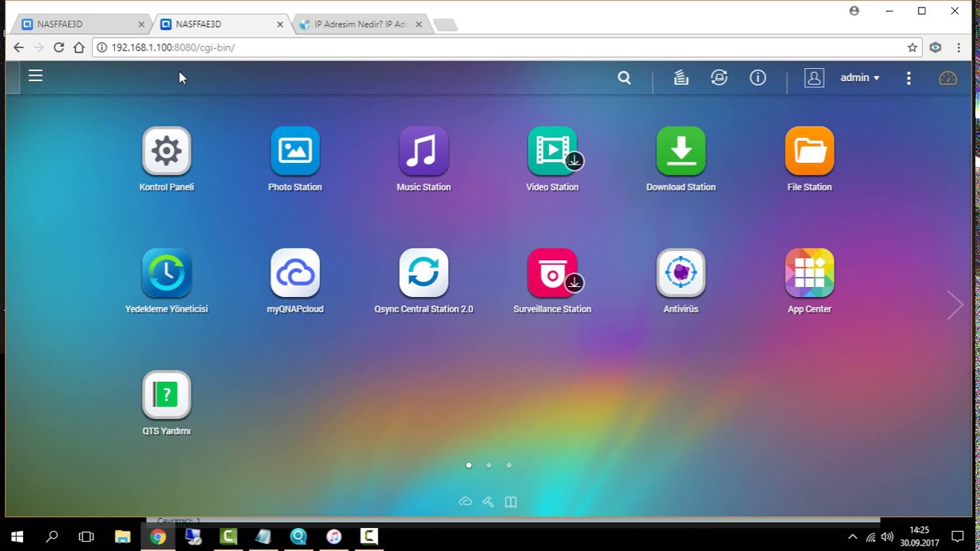Image resolution: width=980 pixels, height=551 pixels.
Task: Click the Chrome extension icon beside star
Action: pyautogui.click(x=935, y=47)
